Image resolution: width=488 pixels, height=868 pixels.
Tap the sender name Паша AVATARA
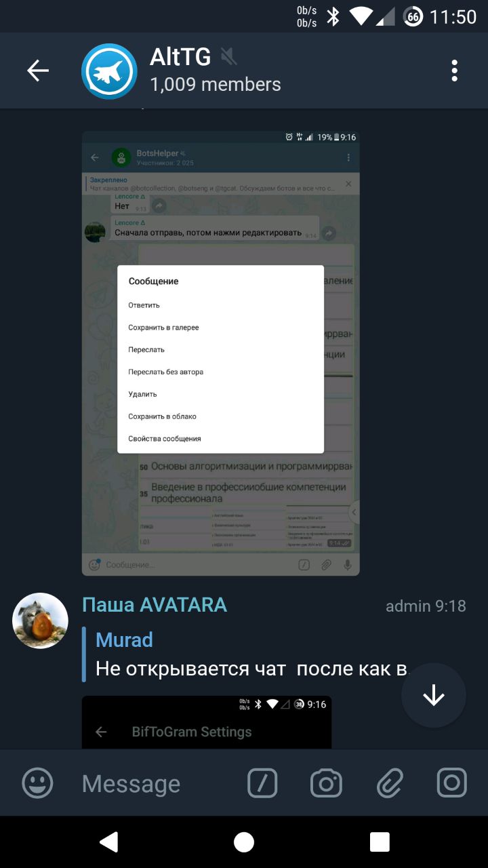pos(155,605)
